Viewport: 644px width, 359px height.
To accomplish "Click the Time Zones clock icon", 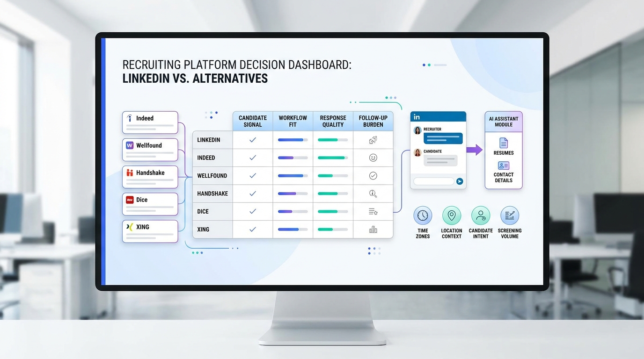I will pyautogui.click(x=423, y=215).
